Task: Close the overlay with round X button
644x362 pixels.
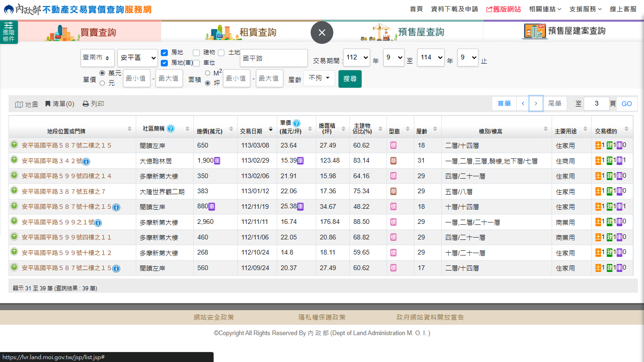Action: (322, 33)
